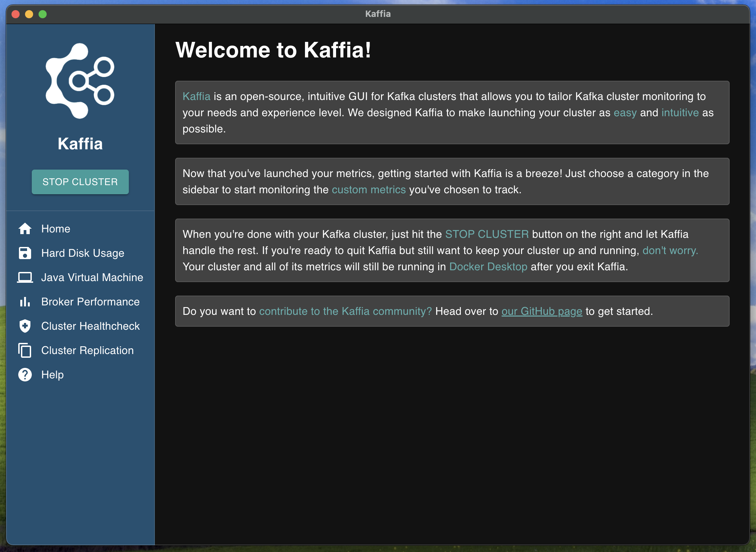The height and width of the screenshot is (552, 756).
Task: Click the Docker Desktop link
Action: tap(488, 266)
